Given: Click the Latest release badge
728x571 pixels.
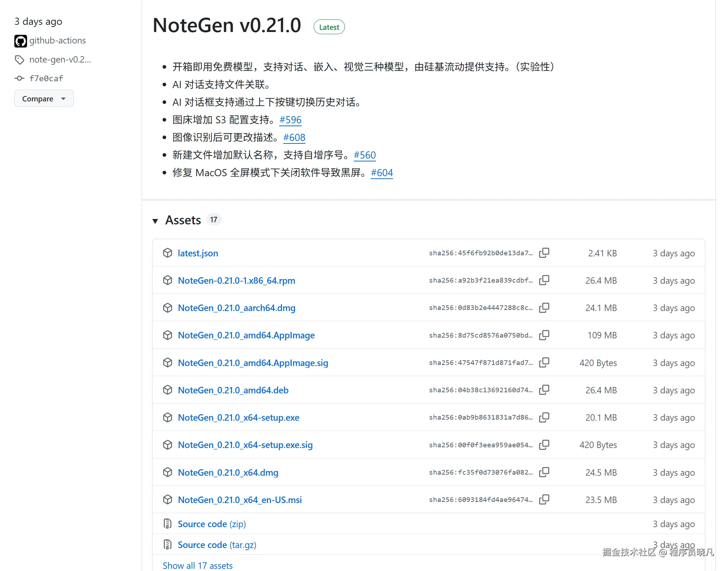Looking at the screenshot, I should 329,27.
